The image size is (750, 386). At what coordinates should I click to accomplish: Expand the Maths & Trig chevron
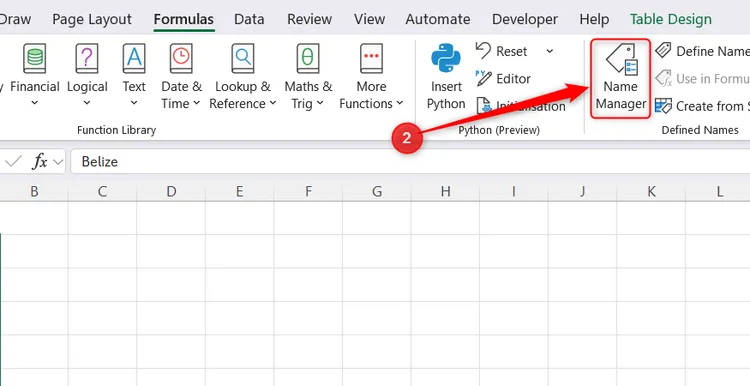tap(320, 103)
